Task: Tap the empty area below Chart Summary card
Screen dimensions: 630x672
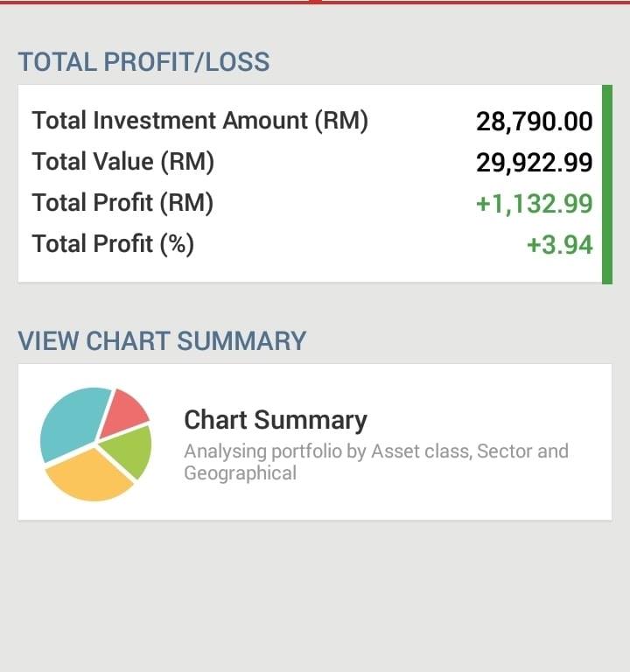Action: coord(315,596)
